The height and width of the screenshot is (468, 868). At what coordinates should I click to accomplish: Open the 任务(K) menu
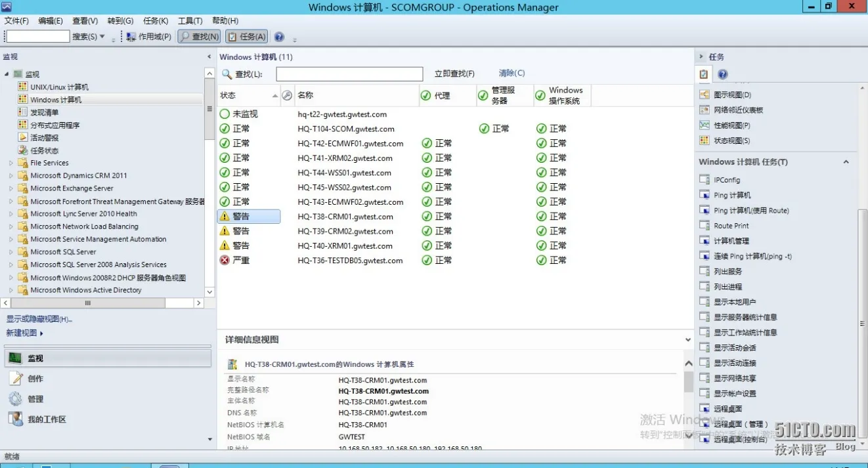pos(155,20)
